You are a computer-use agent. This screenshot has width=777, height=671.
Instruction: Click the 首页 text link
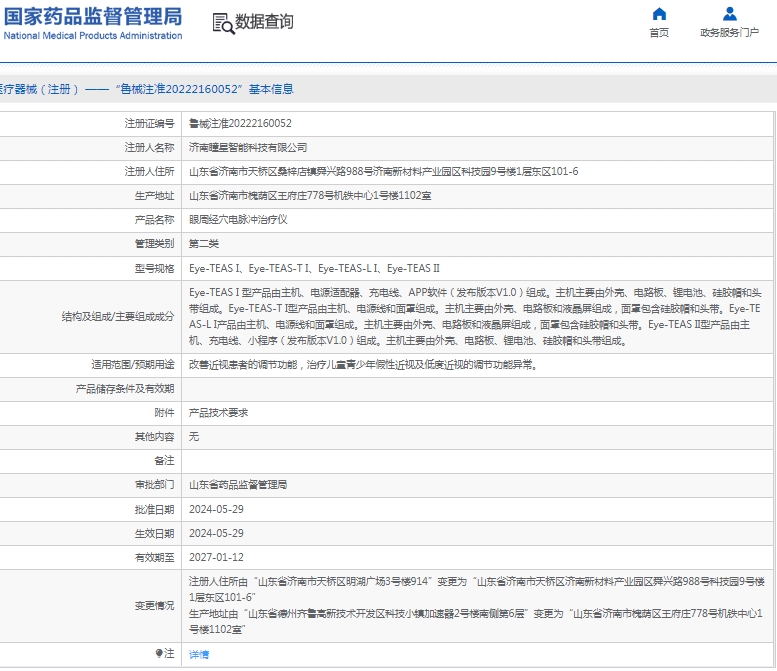659,33
